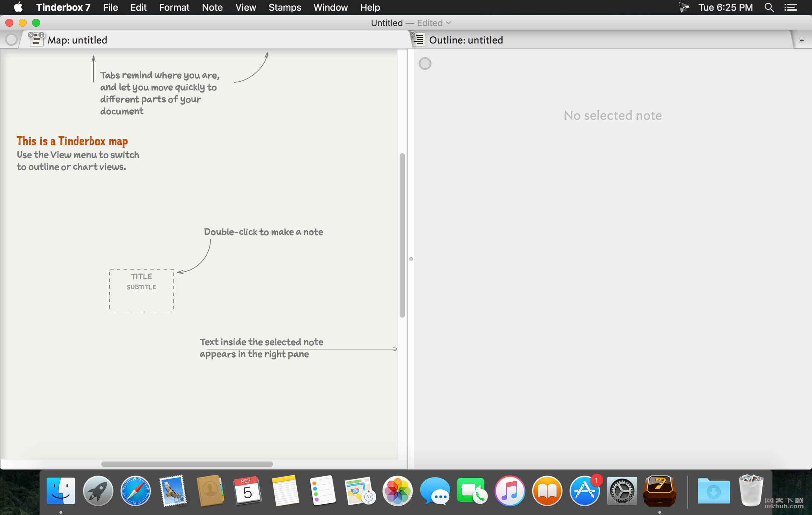Click the horizontal scrollbar of map view
The width and height of the screenshot is (812, 515).
(x=187, y=464)
